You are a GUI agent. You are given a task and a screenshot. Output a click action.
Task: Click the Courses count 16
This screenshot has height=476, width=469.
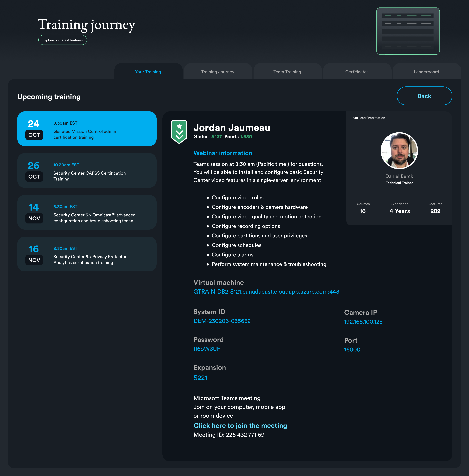point(363,211)
